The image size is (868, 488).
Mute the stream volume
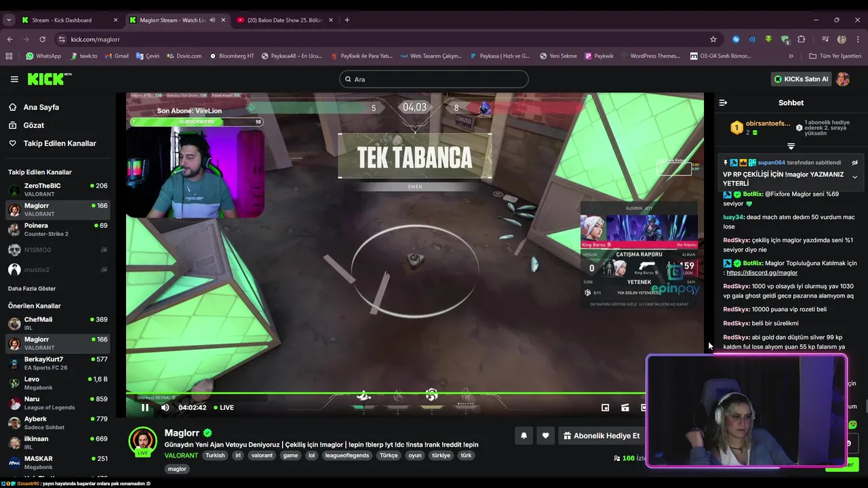165,407
